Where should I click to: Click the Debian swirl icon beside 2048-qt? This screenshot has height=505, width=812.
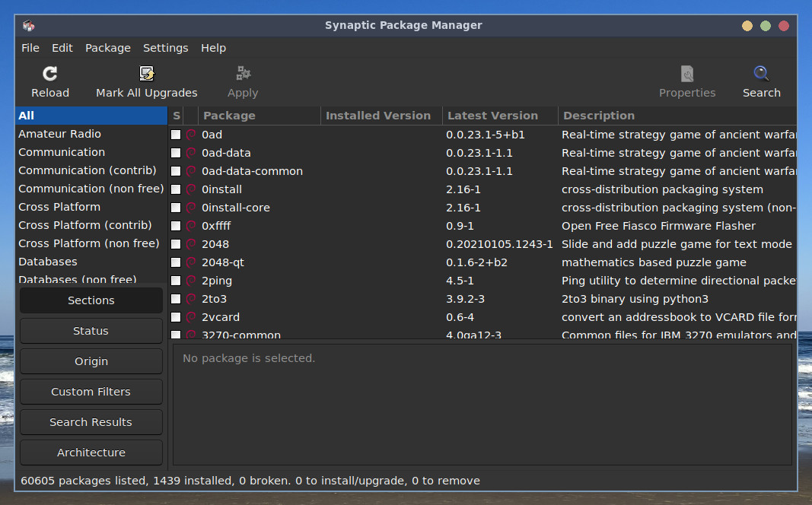(191, 262)
